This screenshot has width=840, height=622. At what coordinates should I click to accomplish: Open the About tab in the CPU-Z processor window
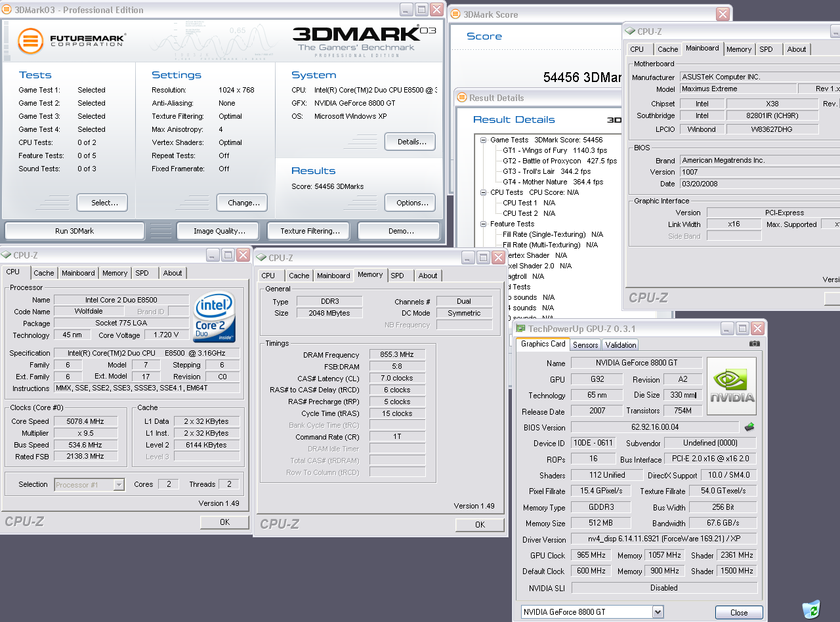click(x=173, y=273)
